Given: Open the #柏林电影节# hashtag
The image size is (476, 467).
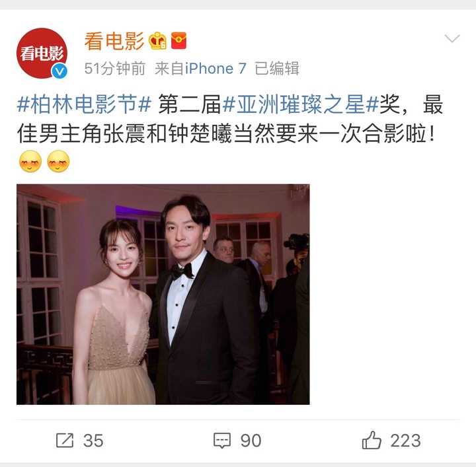Looking at the screenshot, I should (x=84, y=104).
